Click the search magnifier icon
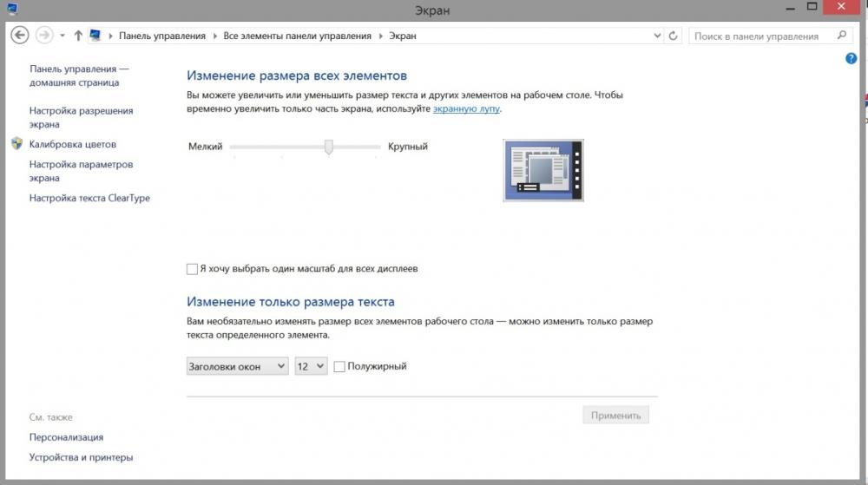 [842, 36]
